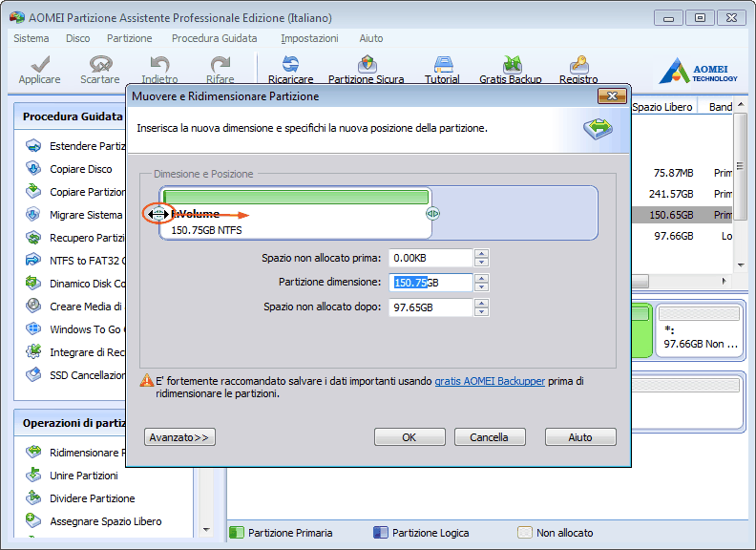The height and width of the screenshot is (550, 756).
Task: Open Dinamico Disk converter
Action: coord(33,284)
